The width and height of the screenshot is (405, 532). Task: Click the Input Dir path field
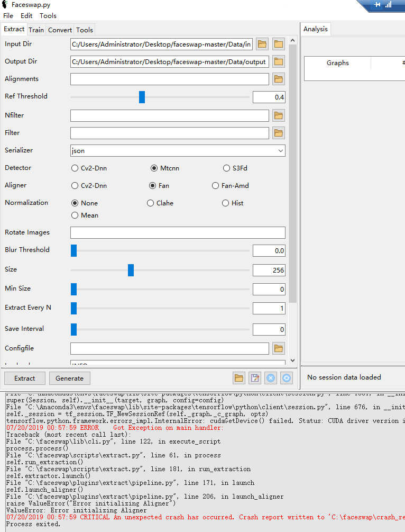(161, 44)
